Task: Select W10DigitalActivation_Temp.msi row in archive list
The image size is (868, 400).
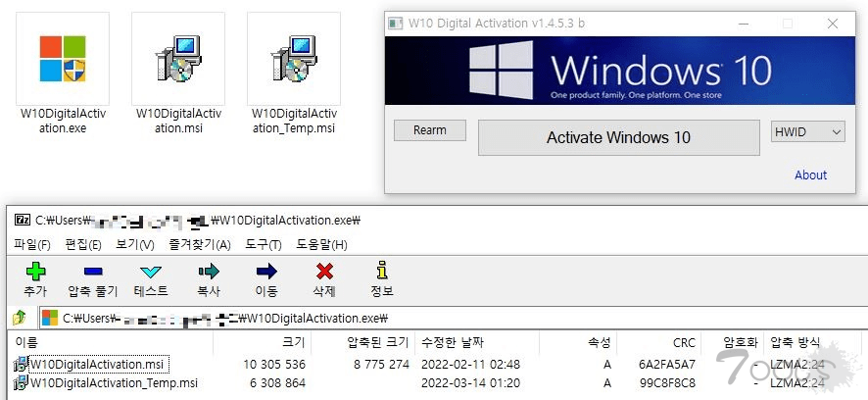Action: [114, 383]
